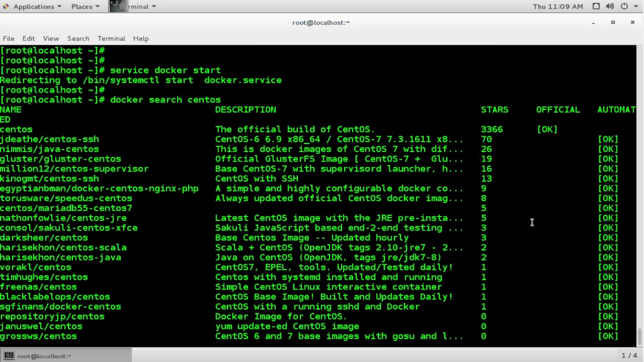
Task: Click 'blacklabelops/centos' entry
Action: click(x=55, y=297)
